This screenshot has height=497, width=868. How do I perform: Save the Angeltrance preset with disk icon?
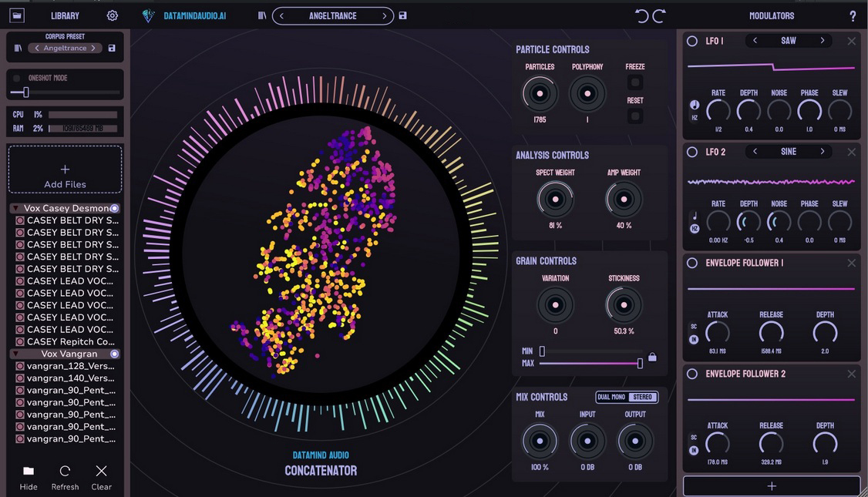pos(402,15)
